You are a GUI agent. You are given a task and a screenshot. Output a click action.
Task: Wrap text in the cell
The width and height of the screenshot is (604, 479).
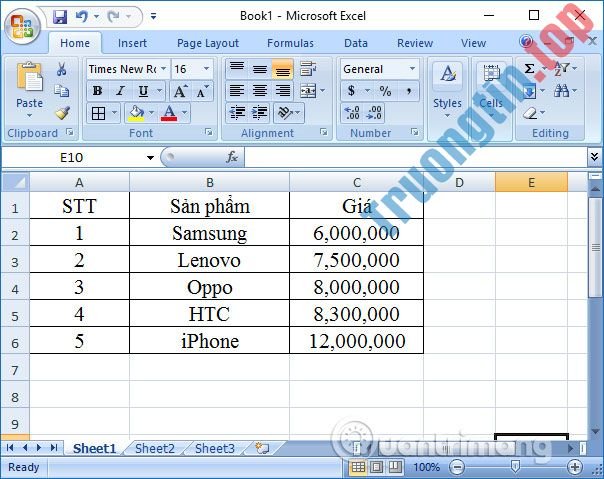[308, 69]
